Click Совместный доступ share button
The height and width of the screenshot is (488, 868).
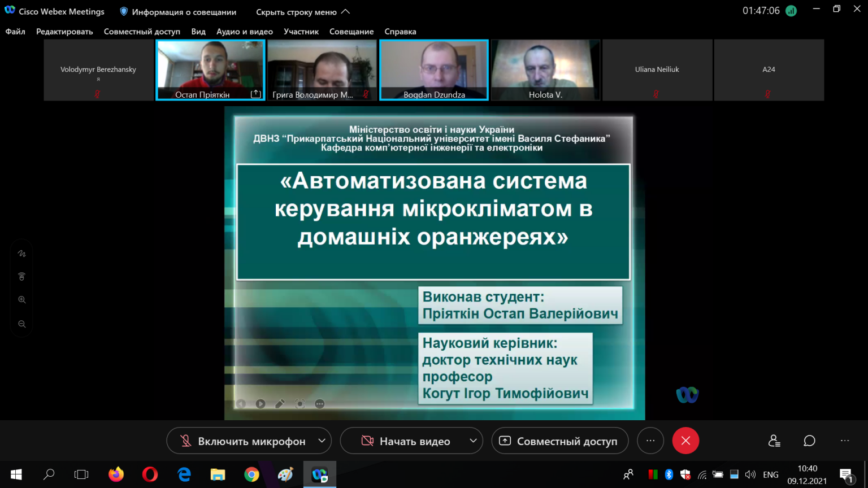point(559,441)
